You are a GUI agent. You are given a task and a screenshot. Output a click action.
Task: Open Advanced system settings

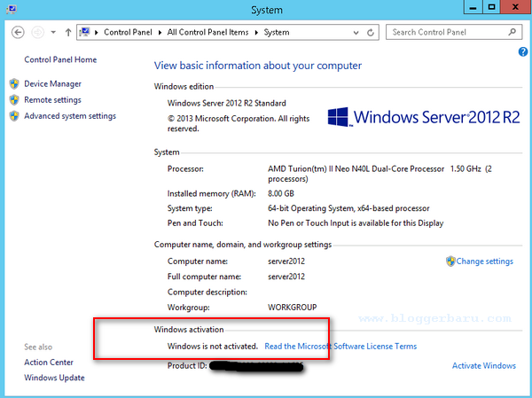click(70, 116)
